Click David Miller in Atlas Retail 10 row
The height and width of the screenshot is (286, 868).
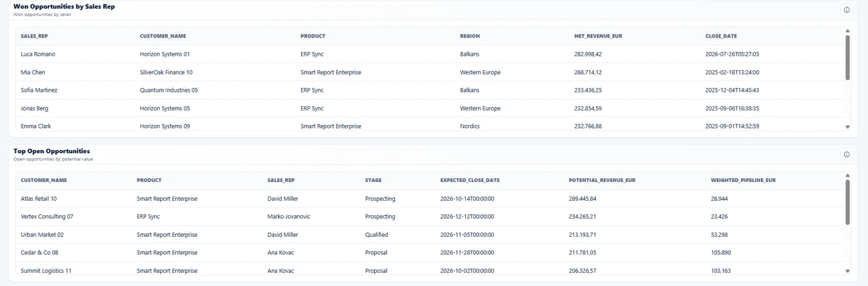(283, 199)
